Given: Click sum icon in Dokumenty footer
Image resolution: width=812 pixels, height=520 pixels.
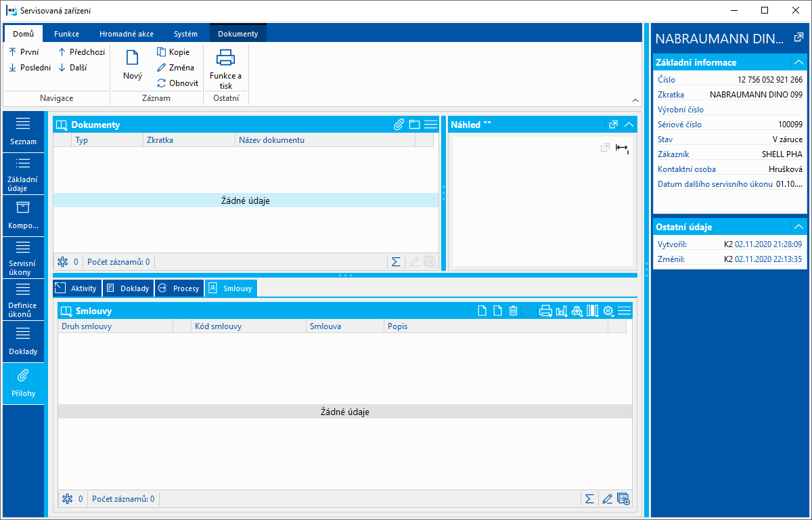Looking at the screenshot, I should pos(396,261).
